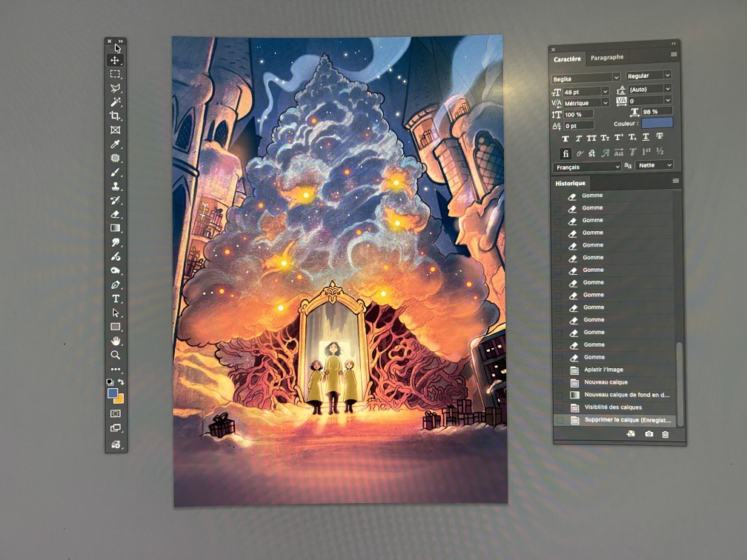The image size is (747, 560).
Task: Select the 'Visibilité des calques' history state
Action: pos(613,407)
